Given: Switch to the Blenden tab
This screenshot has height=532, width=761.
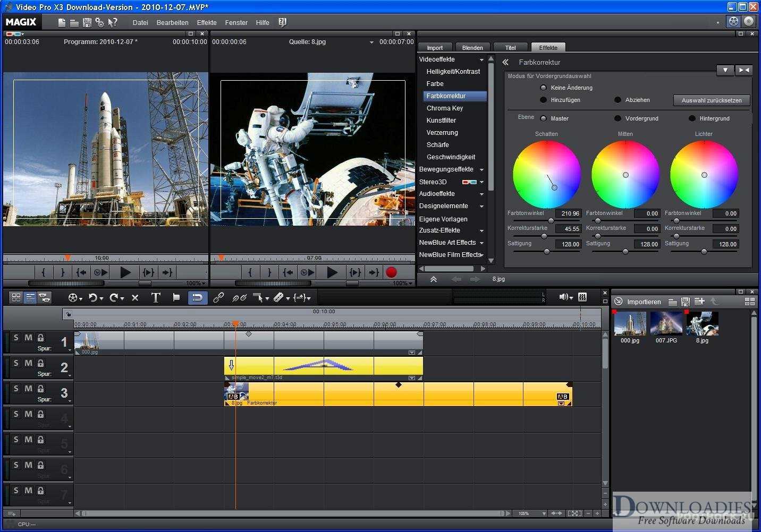Looking at the screenshot, I should [x=472, y=48].
